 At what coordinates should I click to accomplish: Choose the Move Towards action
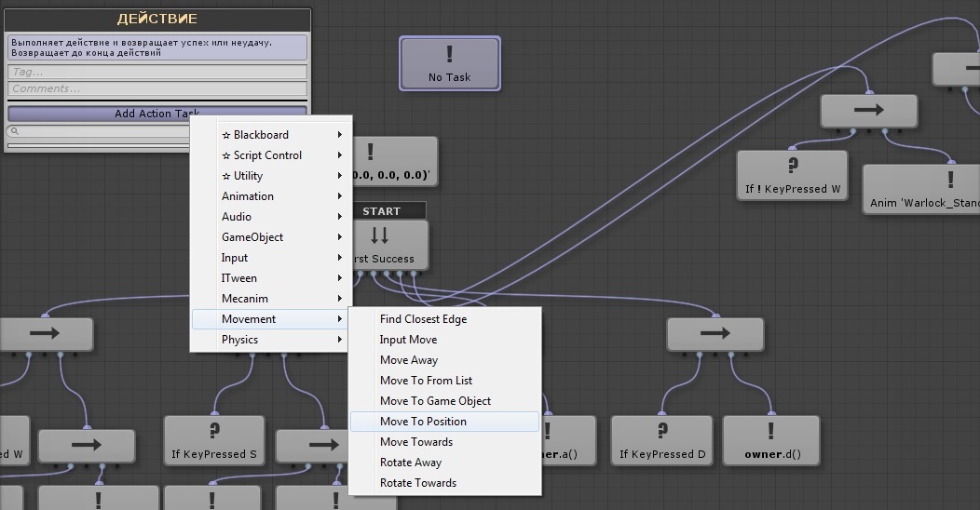point(444,442)
